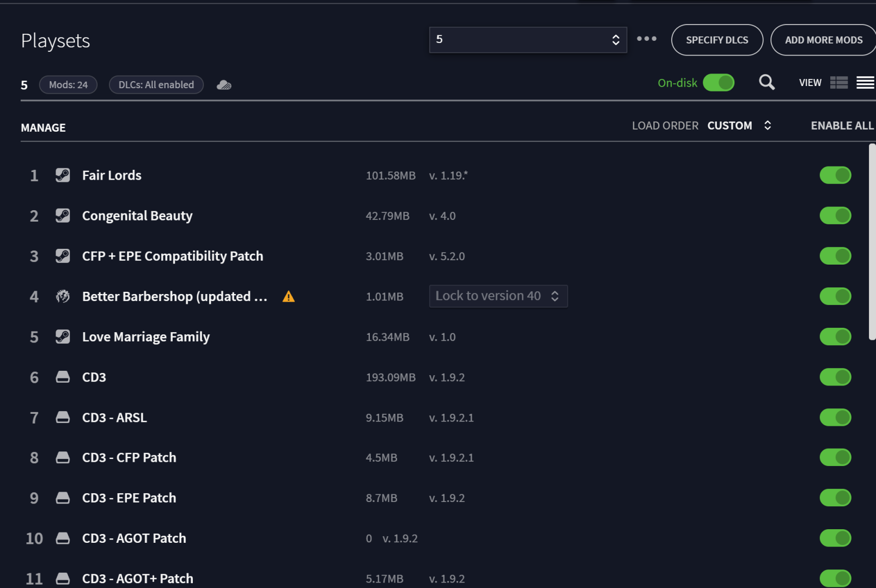Click the Specify DLCs button
The width and height of the screenshot is (876, 588).
click(717, 40)
